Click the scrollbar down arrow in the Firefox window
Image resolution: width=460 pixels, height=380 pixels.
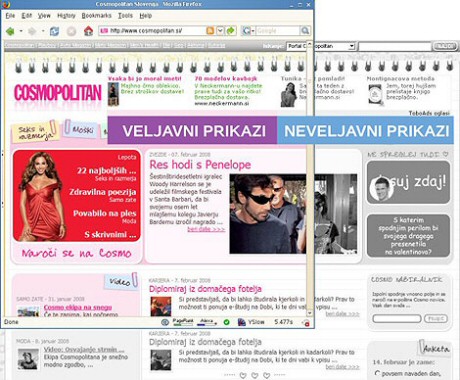[x=310, y=313]
